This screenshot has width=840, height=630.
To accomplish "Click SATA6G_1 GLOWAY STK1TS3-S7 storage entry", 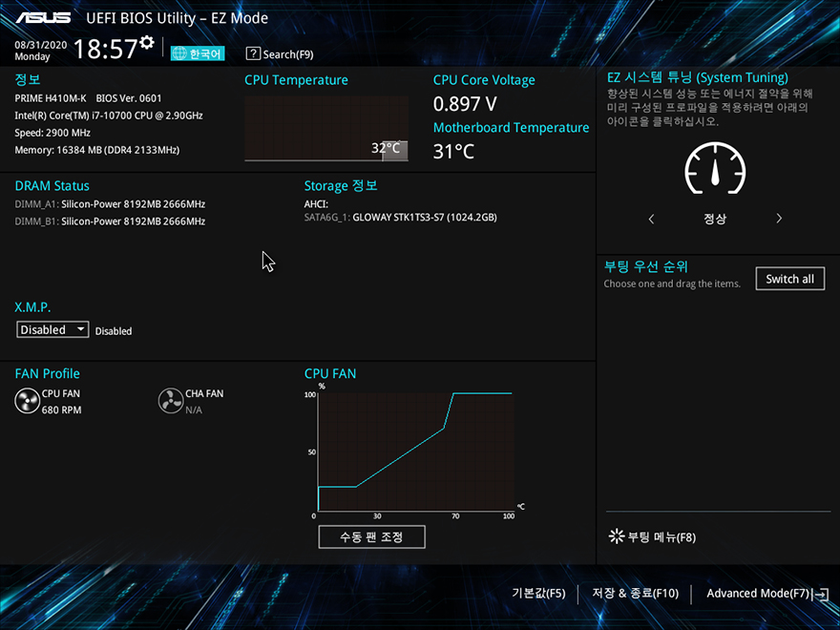I will [401, 218].
